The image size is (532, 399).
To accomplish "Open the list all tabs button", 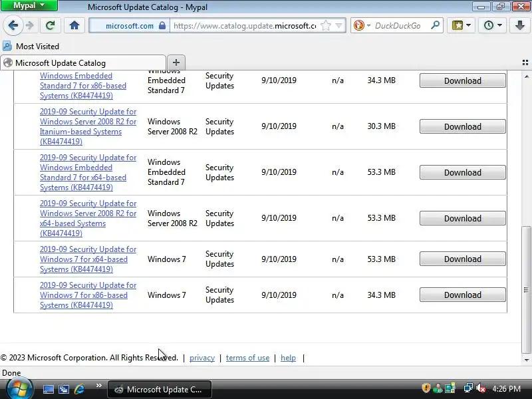I will coord(525,63).
